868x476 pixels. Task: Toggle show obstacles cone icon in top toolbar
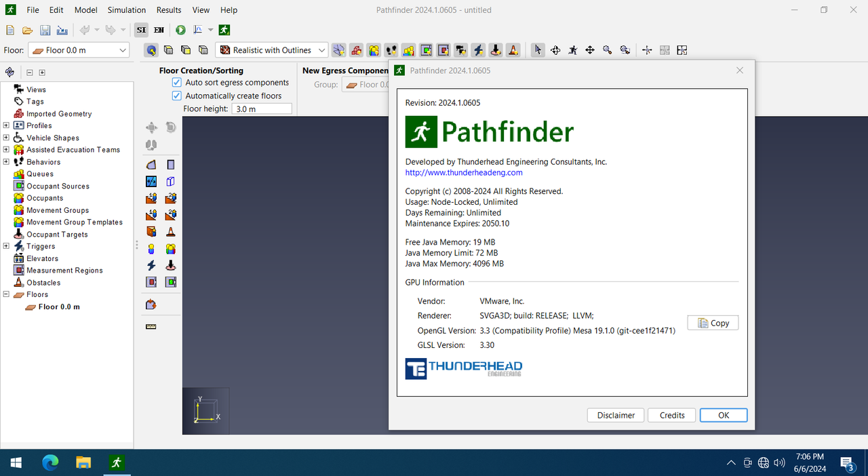513,50
